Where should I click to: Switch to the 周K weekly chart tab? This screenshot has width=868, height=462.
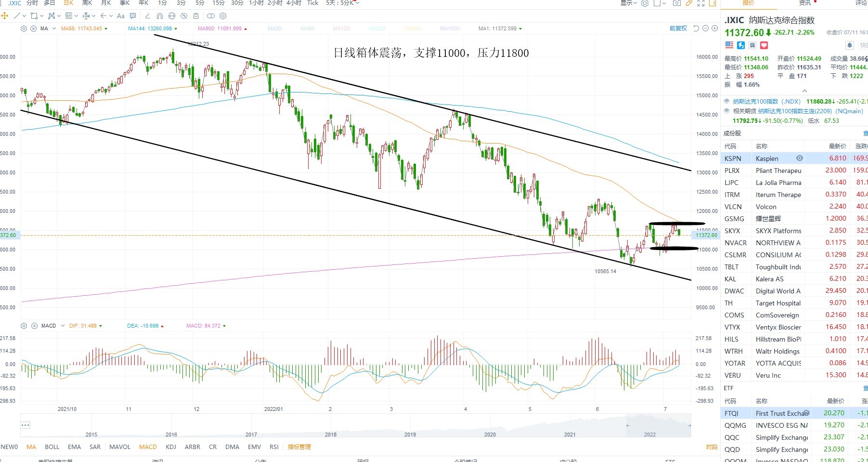(87, 3)
